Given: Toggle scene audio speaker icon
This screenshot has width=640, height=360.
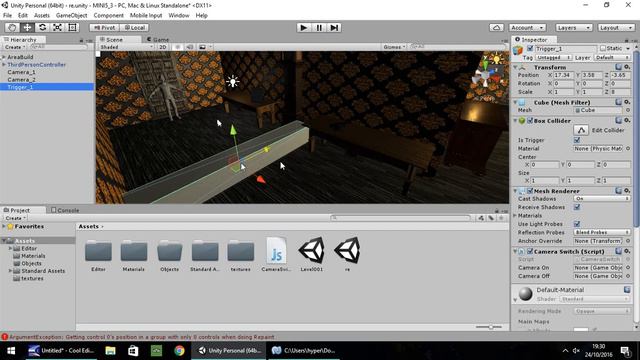Looking at the screenshot, I should pos(190,47).
